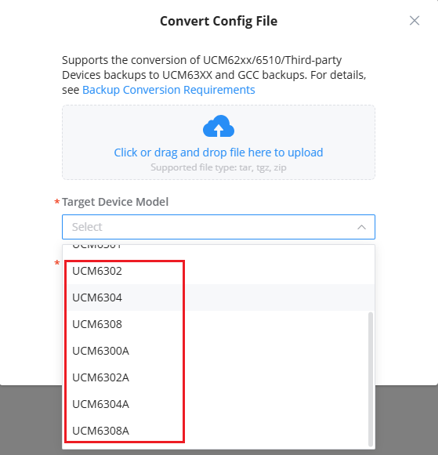Select UCM6302 from the model list
The image size is (438, 455).
(218, 271)
